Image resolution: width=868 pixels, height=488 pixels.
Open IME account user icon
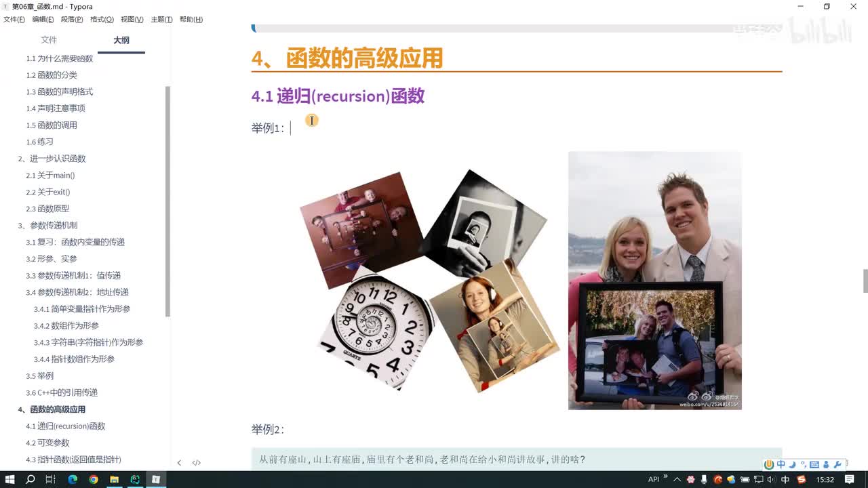(x=826, y=464)
